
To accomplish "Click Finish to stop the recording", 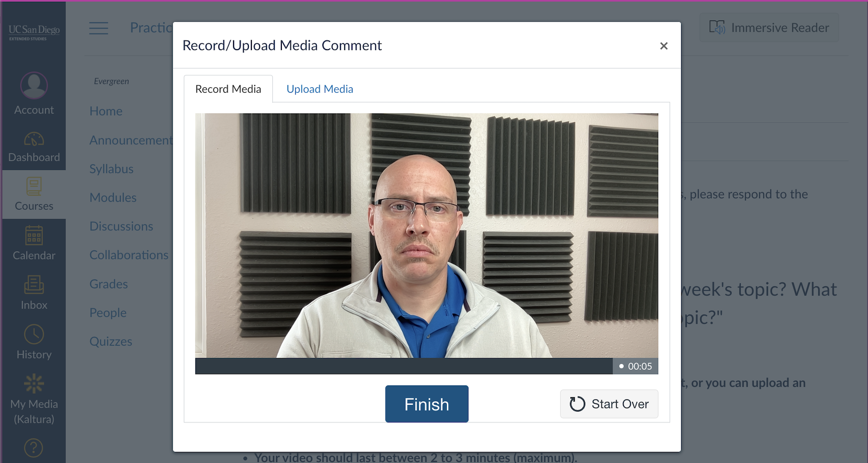I will point(427,404).
